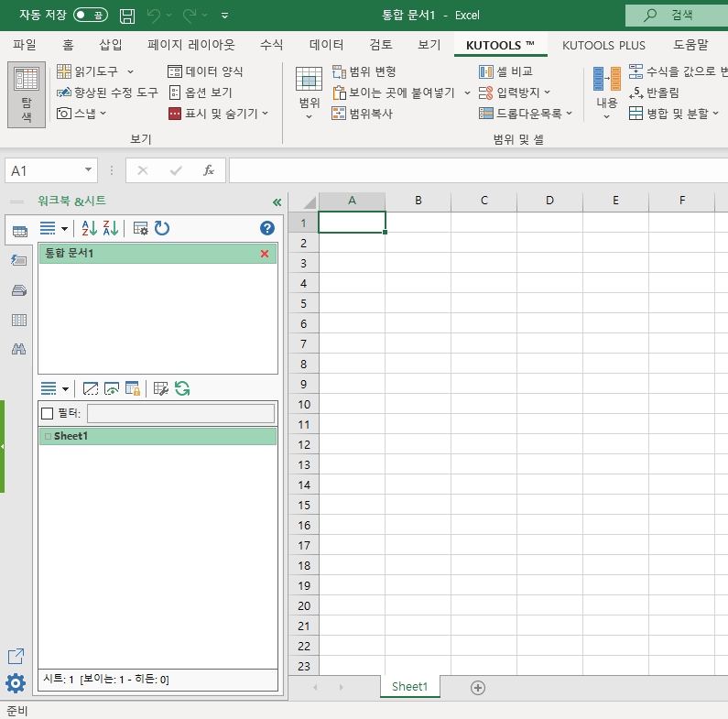728x719 pixels.
Task: Open the Name Box dropdown arrow
Action: tap(88, 170)
